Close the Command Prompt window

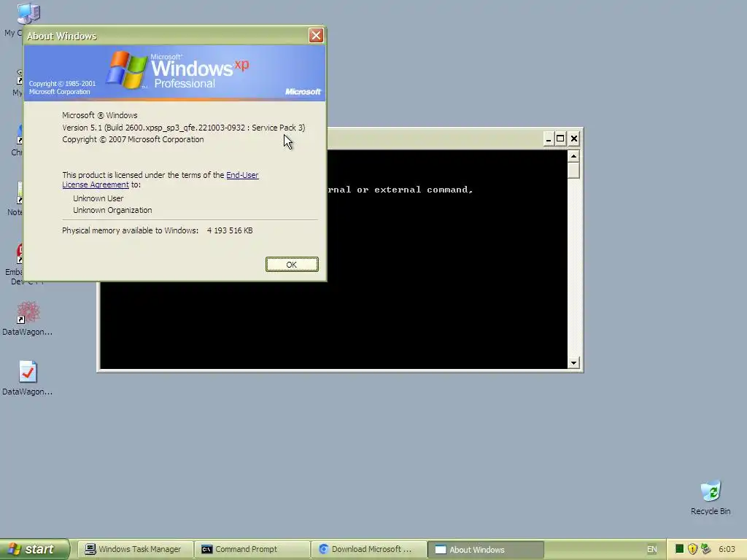574,139
